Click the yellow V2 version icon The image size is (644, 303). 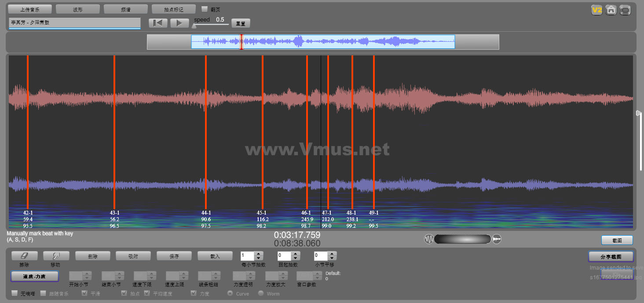click(x=596, y=10)
